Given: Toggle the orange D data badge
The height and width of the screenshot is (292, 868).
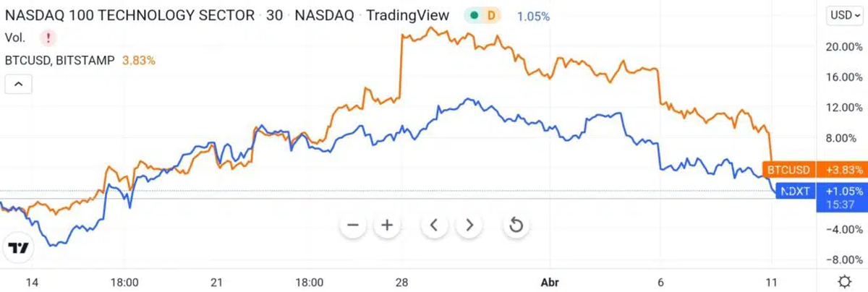Looking at the screenshot, I should [x=492, y=15].
